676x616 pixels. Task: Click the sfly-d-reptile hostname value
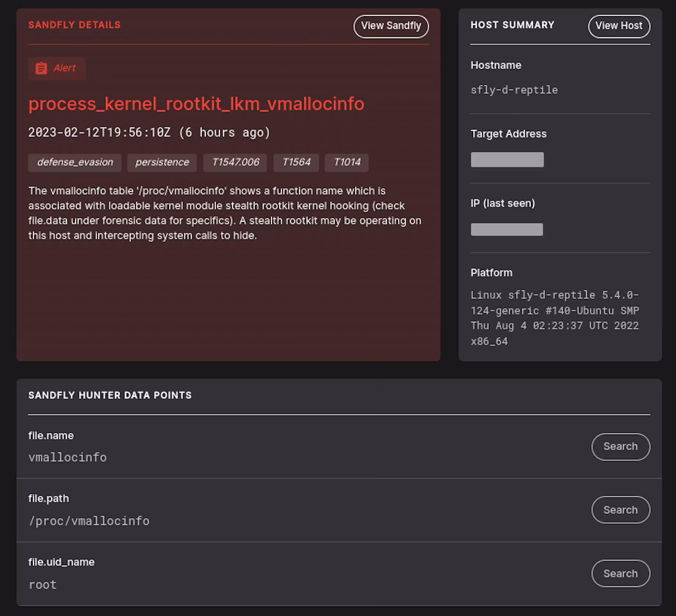tap(514, 90)
